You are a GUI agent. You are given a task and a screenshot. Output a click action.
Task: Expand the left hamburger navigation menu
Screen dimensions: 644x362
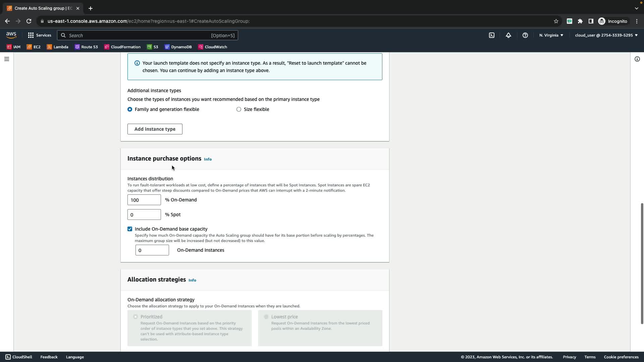[7, 59]
